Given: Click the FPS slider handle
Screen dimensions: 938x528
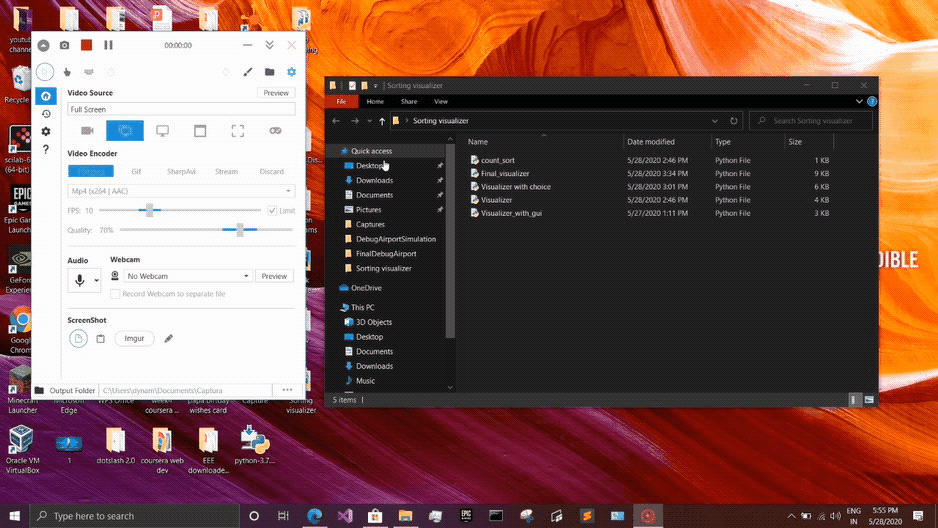Looking at the screenshot, I should [150, 210].
